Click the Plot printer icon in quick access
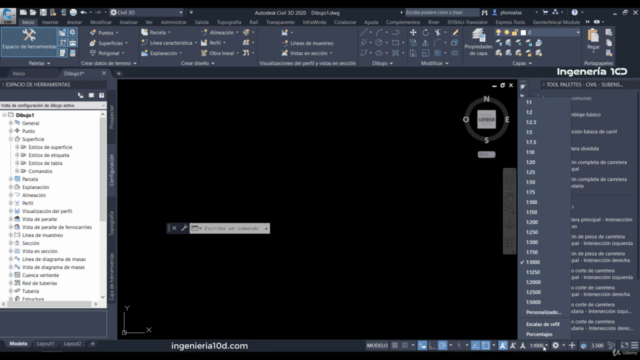 [73, 13]
